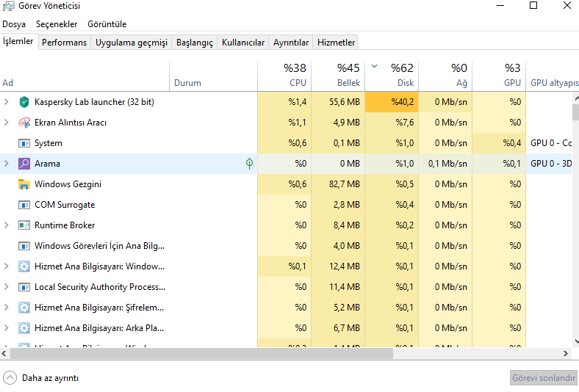The width and height of the screenshot is (579, 392).
Task: Expand Hizmet Ana Bilgisayarı: Window... group
Action: [x=7, y=266]
